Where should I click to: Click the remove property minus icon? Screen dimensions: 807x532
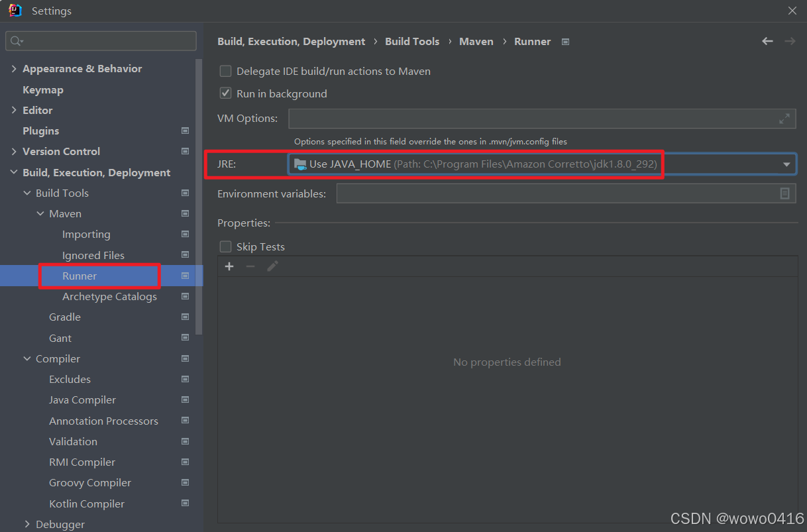click(250, 266)
